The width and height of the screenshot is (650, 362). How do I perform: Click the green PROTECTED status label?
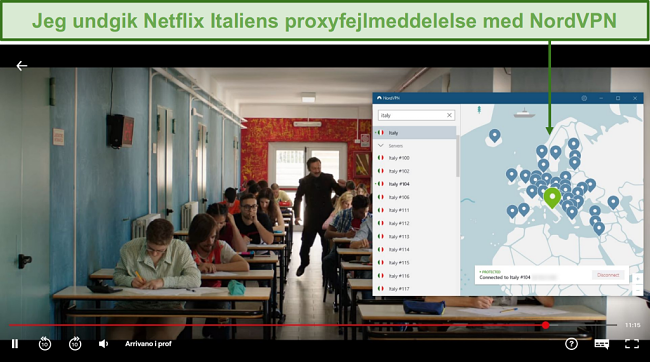point(490,272)
